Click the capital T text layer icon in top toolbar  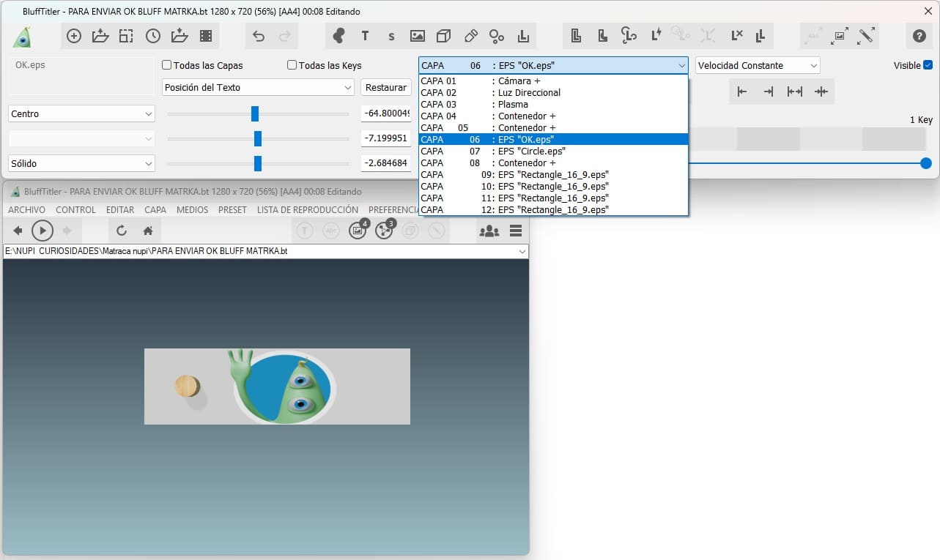tap(365, 36)
